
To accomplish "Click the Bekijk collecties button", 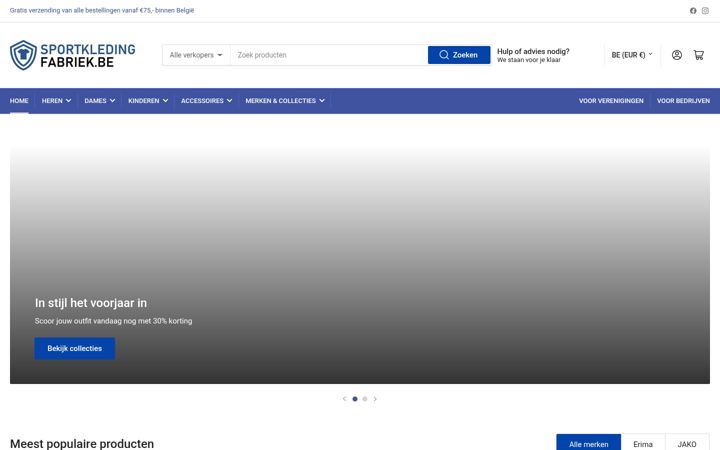I will (74, 349).
